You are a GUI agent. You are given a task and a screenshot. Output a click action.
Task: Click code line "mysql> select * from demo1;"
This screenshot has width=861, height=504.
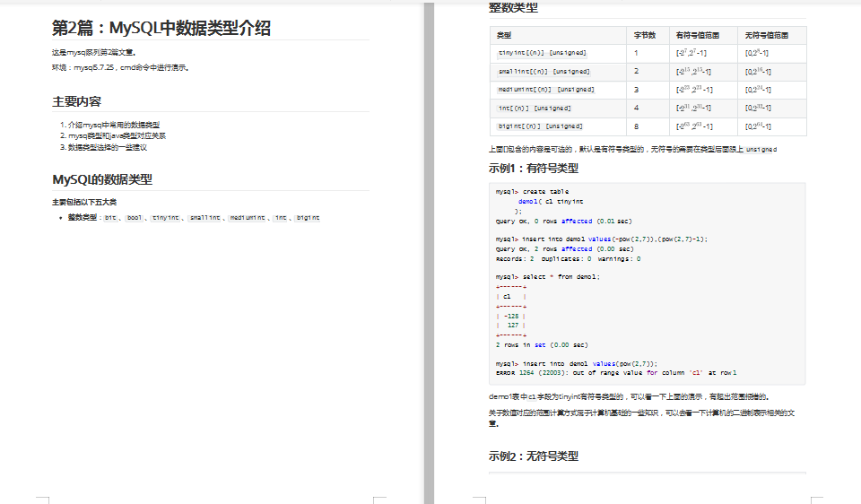click(x=547, y=277)
